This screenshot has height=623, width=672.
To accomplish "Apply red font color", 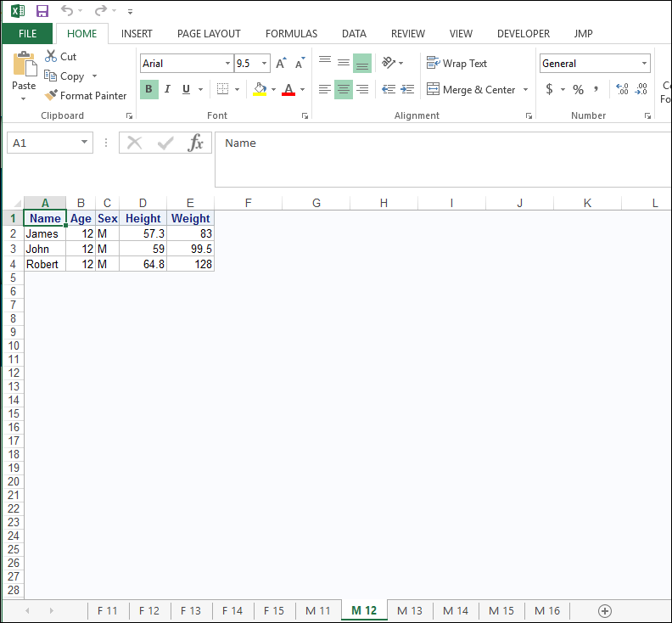I will click(288, 89).
